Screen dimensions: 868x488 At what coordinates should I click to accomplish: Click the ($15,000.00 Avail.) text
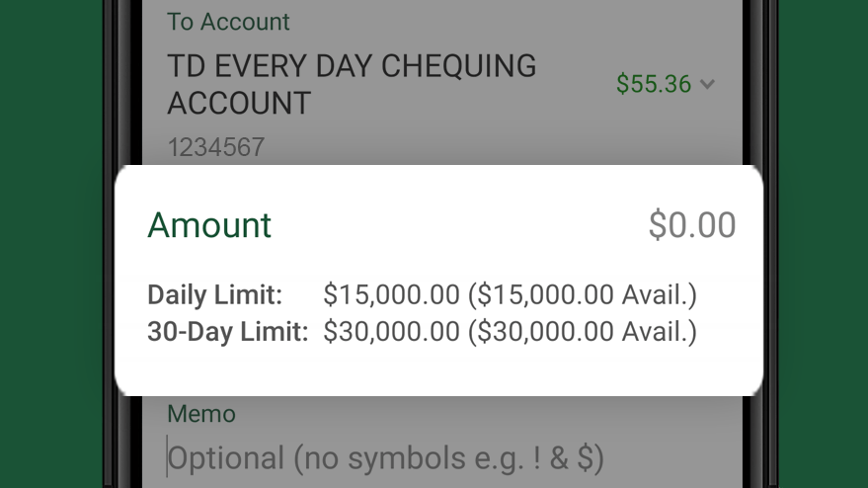click(x=583, y=294)
